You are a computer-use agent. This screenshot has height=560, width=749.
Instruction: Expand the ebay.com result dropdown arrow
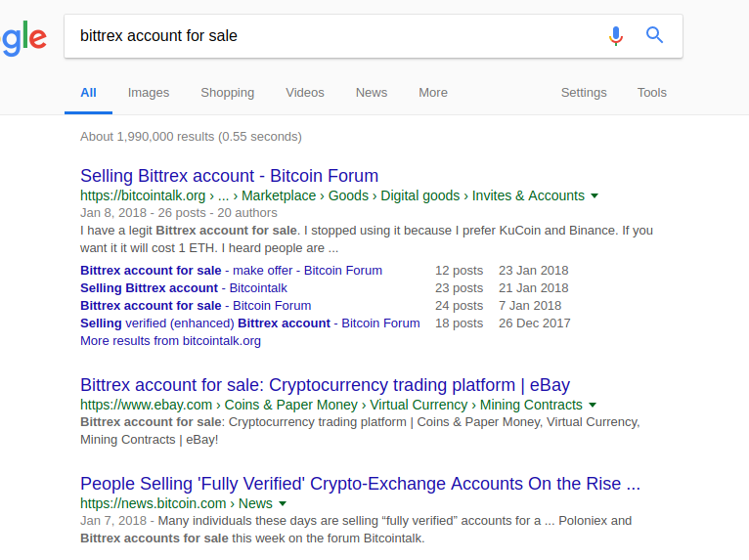[593, 405]
